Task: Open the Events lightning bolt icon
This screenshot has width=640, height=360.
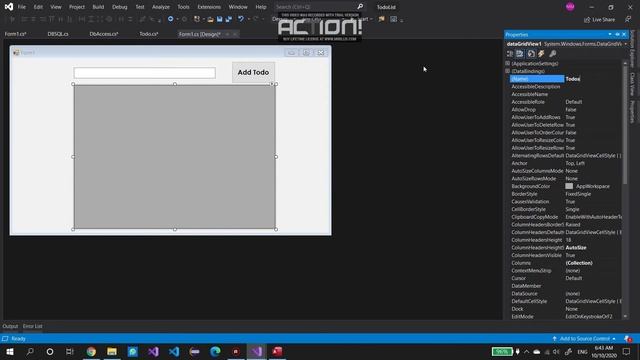Action: point(541,54)
